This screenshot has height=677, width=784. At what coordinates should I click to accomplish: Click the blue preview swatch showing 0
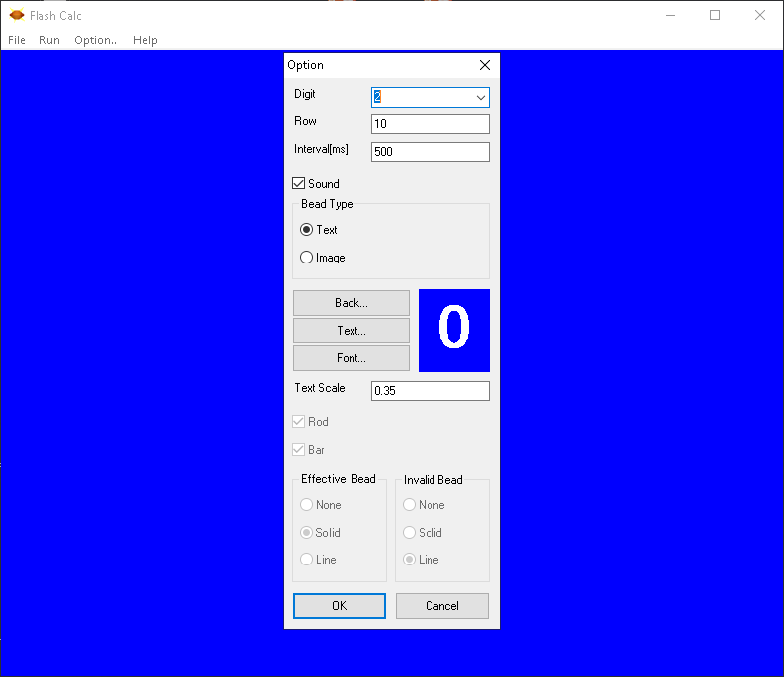pyautogui.click(x=454, y=331)
